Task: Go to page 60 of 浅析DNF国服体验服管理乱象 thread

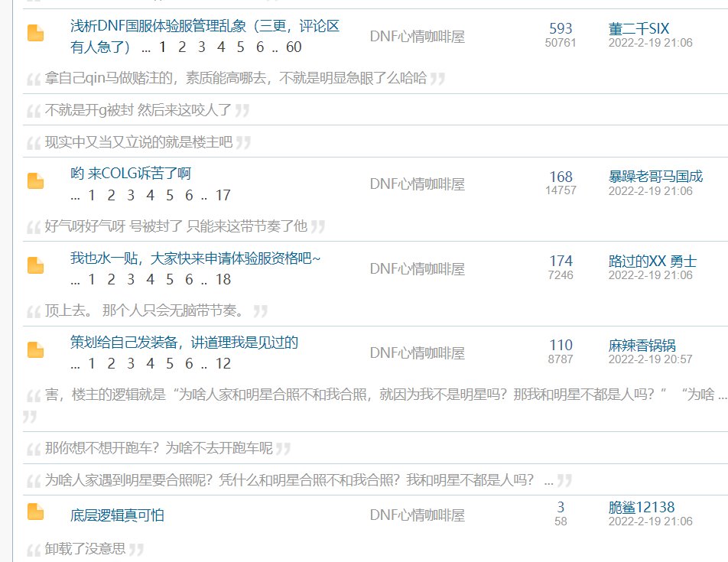Action: tap(294, 47)
